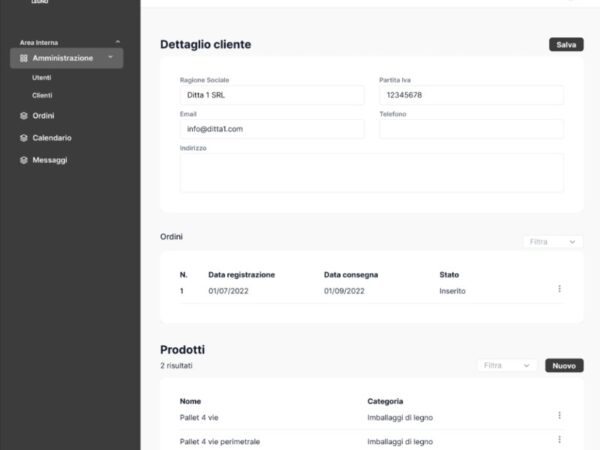Click the Amministrazione grid icon in sidebar

pyautogui.click(x=24, y=59)
